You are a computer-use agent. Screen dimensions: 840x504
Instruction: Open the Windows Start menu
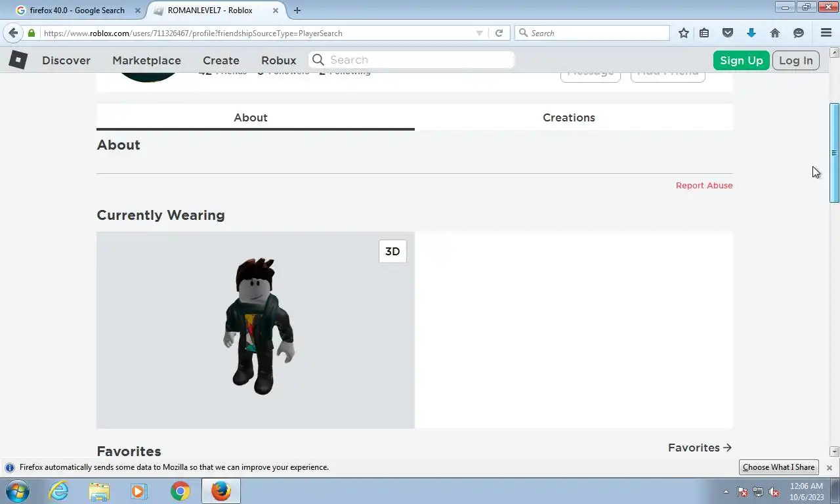[x=18, y=491]
